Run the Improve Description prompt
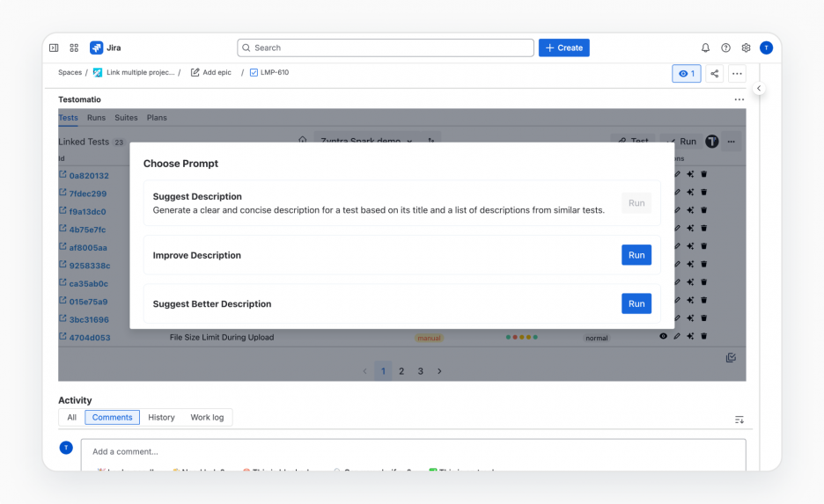The height and width of the screenshot is (504, 824). (636, 255)
